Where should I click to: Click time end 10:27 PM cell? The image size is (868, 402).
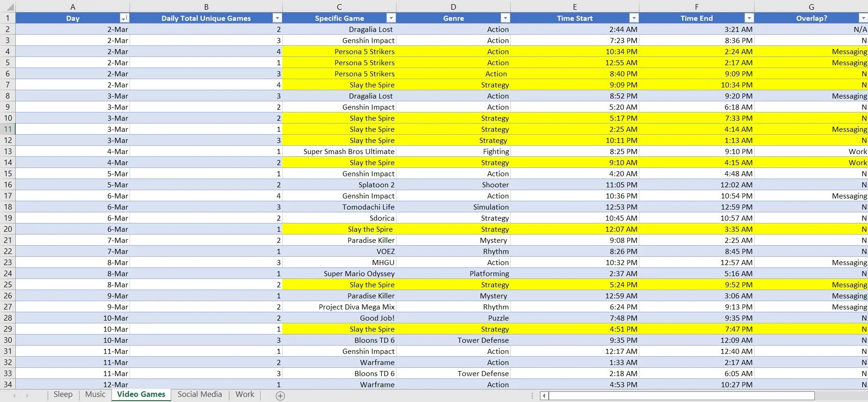697,384
